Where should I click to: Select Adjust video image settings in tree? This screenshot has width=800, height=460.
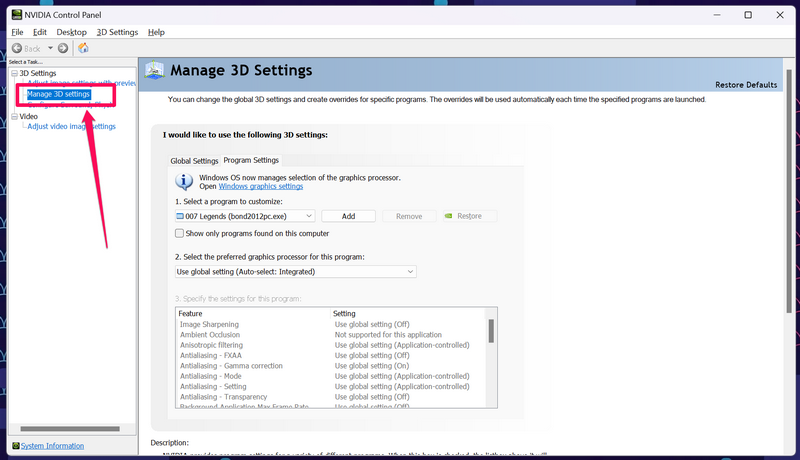(x=71, y=127)
